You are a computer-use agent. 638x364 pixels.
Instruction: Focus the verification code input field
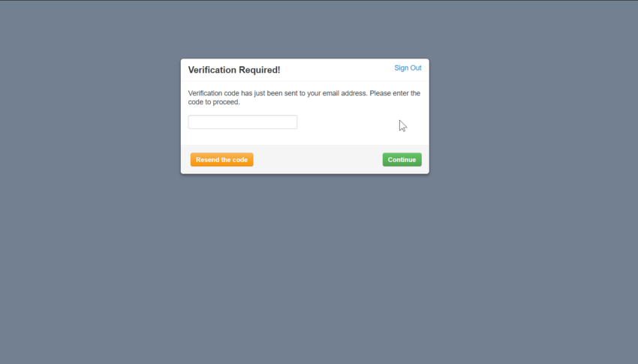tap(242, 122)
